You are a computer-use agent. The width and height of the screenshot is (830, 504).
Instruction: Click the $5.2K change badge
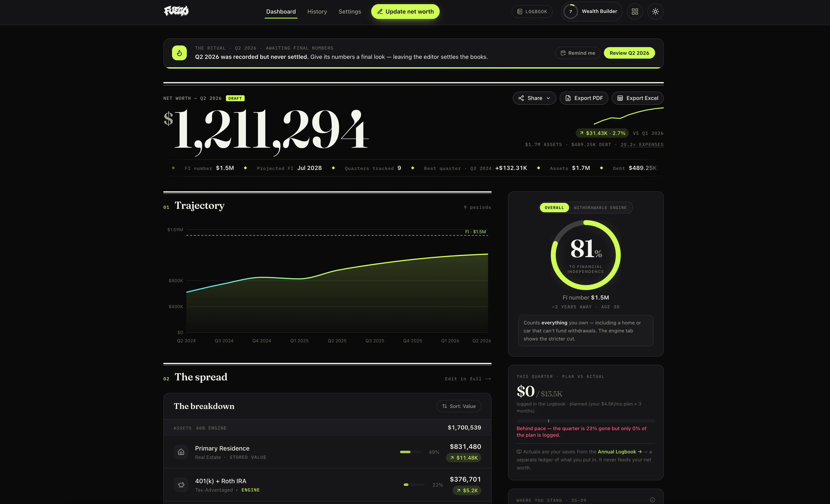[467, 490]
